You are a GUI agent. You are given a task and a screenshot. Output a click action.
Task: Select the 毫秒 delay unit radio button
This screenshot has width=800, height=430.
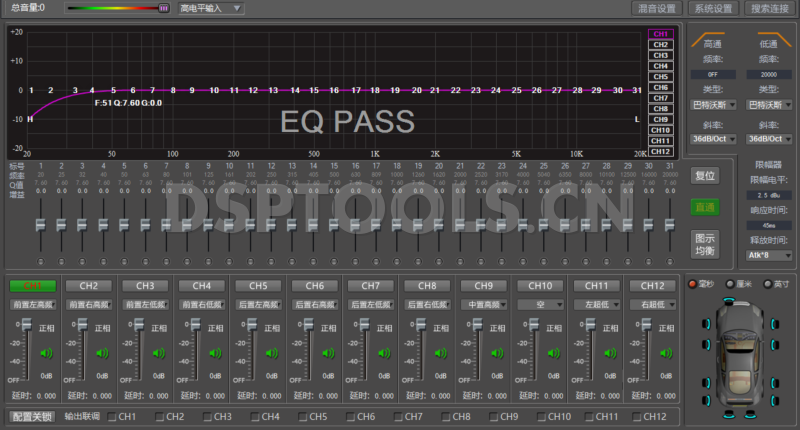(x=691, y=284)
